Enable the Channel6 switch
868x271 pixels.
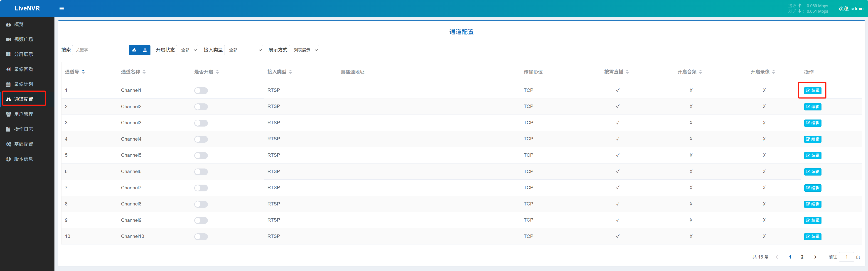[201, 172]
